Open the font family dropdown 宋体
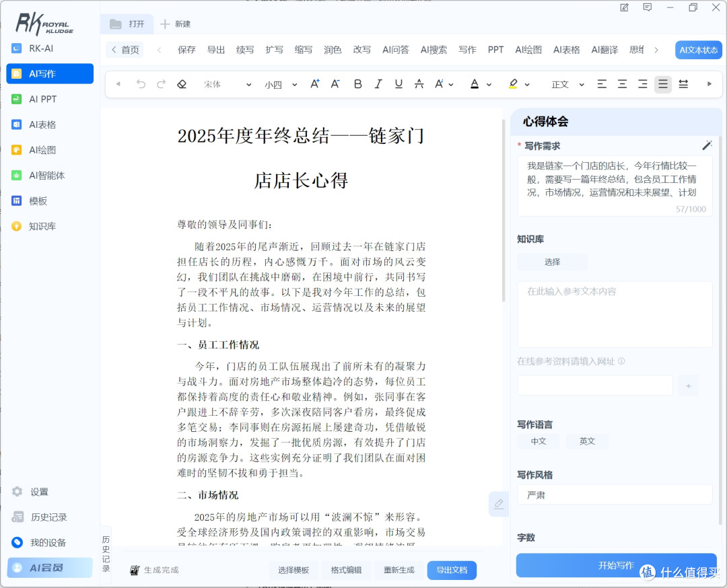The image size is (727, 588). click(228, 84)
